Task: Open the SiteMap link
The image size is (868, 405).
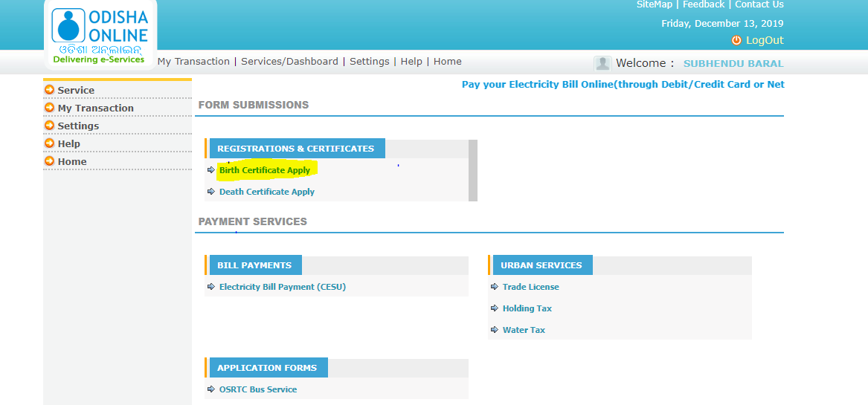Action: coord(655,4)
